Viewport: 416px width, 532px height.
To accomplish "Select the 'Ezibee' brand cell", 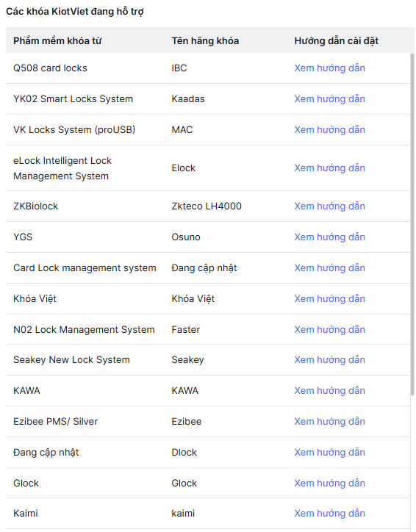I will click(187, 422).
